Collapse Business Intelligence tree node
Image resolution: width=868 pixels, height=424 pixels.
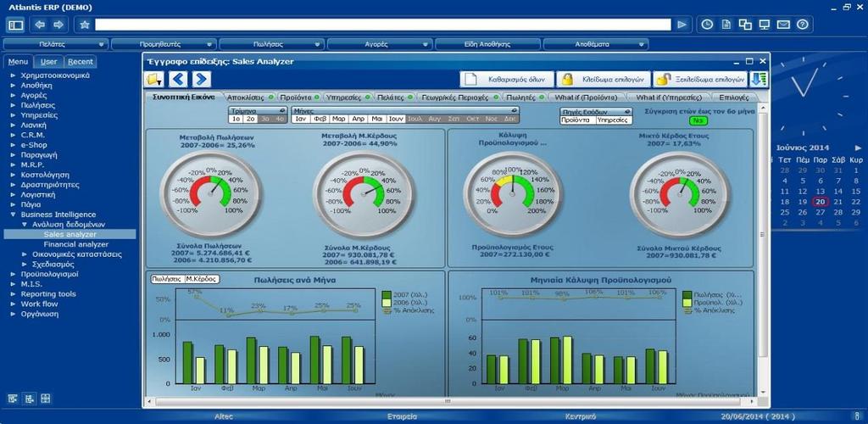pos(14,215)
